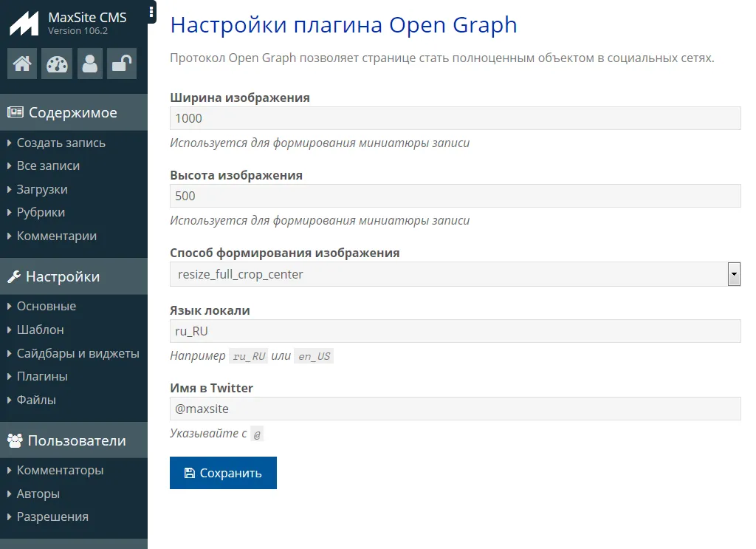This screenshot has width=756, height=549.
Task: Open the Загрузки section
Action: point(42,189)
